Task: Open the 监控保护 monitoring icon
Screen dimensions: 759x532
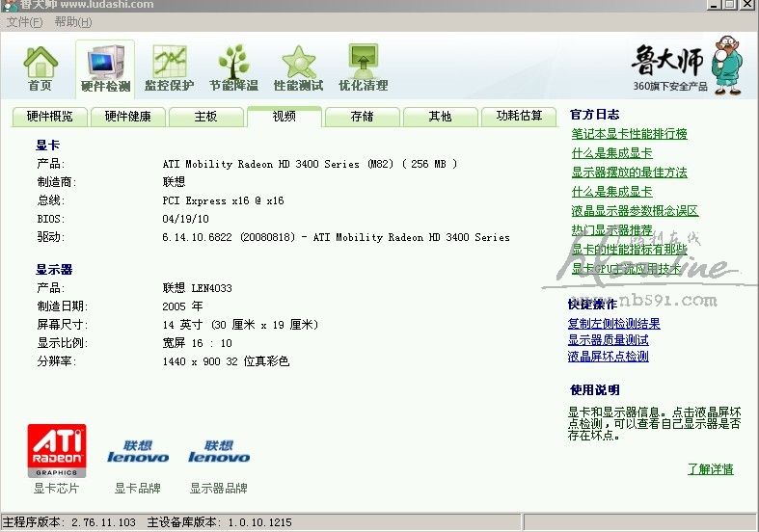Action: [x=170, y=68]
